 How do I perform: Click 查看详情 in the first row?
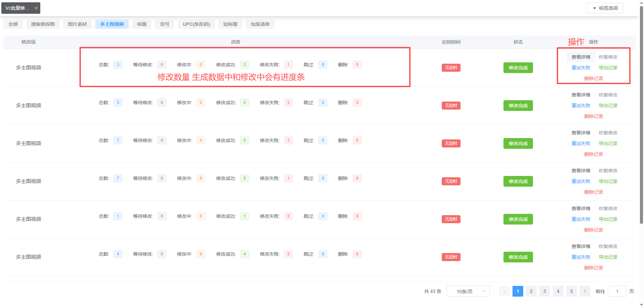tap(581, 57)
